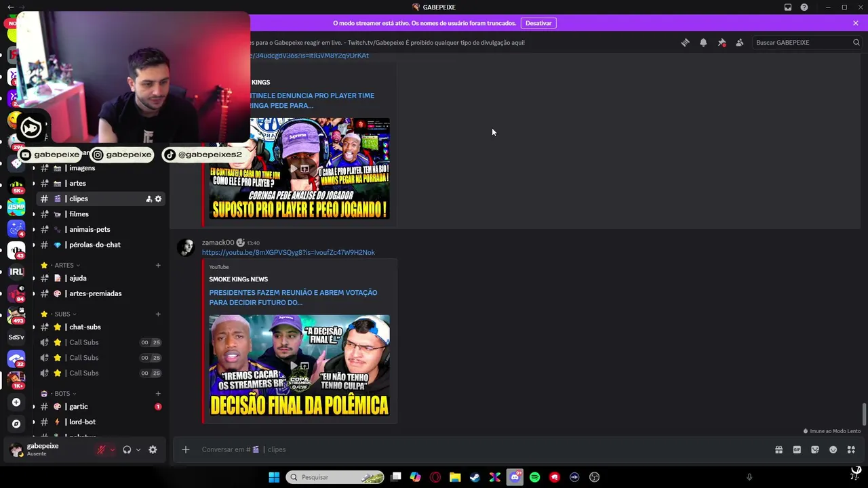Open the lord-bot channel
Screen dimensions: 868x488
point(83,422)
